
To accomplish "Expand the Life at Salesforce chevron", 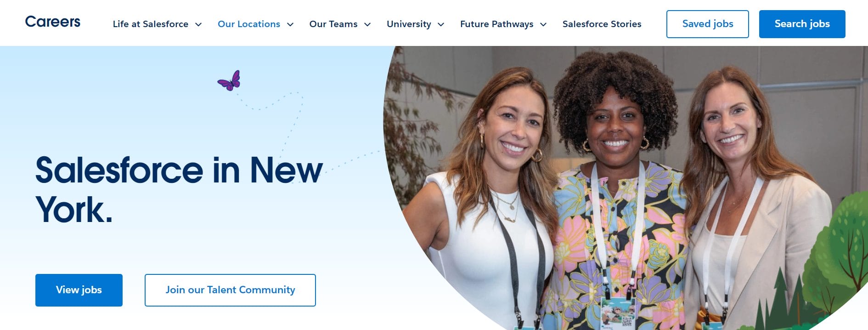I will pos(198,24).
